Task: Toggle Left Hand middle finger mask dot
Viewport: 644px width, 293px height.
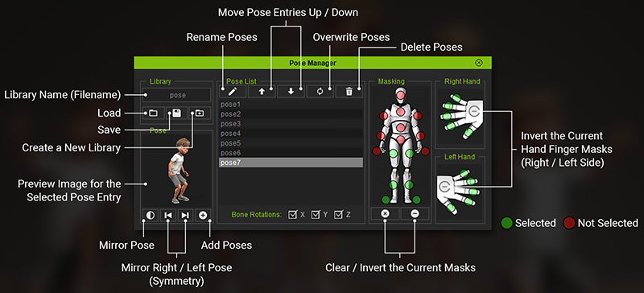Action: tap(473, 192)
